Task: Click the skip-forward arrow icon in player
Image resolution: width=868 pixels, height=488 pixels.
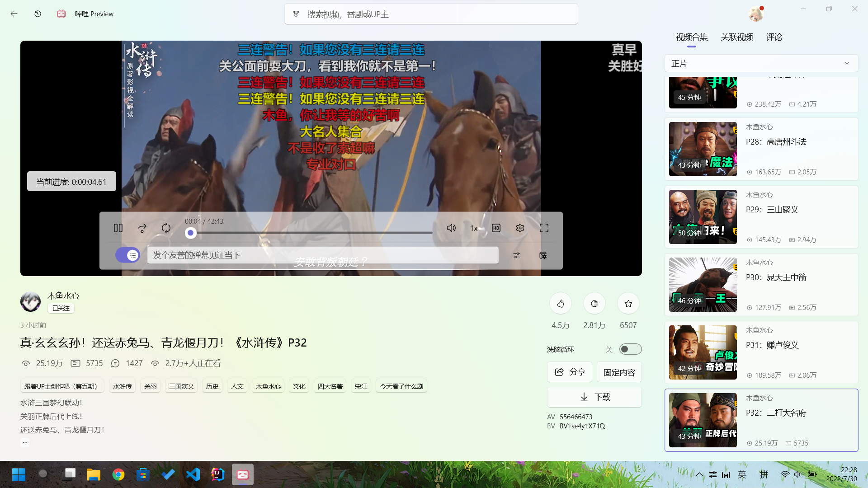Action: point(142,228)
